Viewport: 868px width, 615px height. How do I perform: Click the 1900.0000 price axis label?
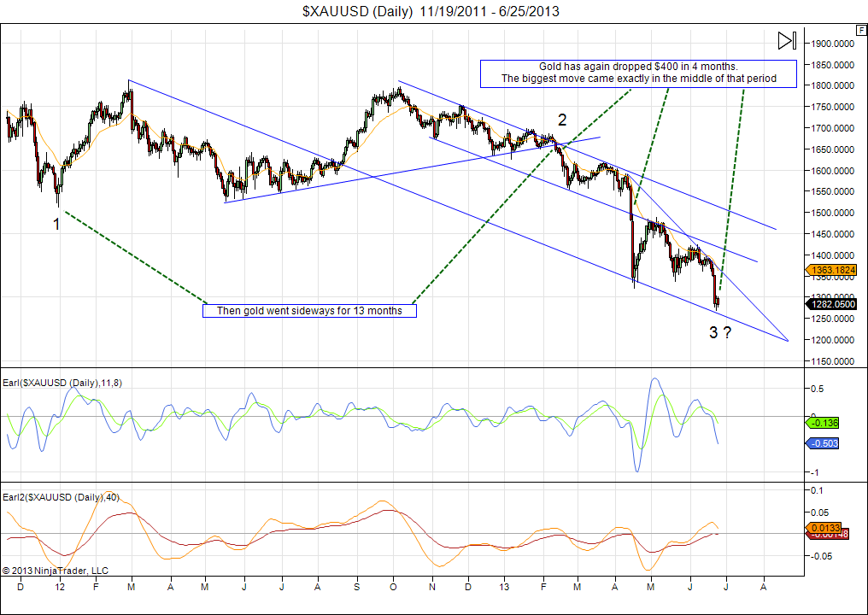(832, 44)
